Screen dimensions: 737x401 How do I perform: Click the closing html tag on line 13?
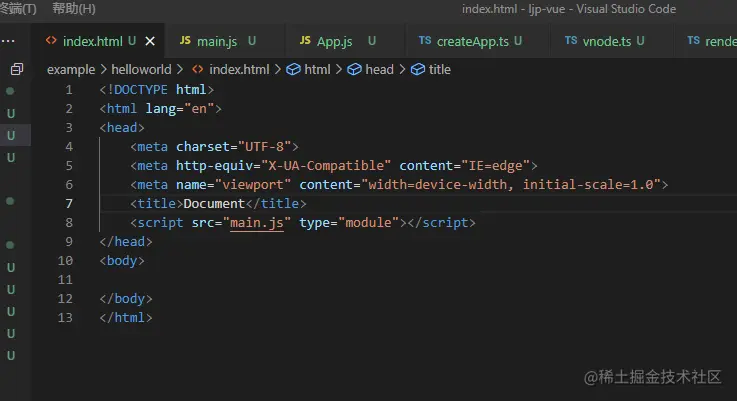[125, 318]
